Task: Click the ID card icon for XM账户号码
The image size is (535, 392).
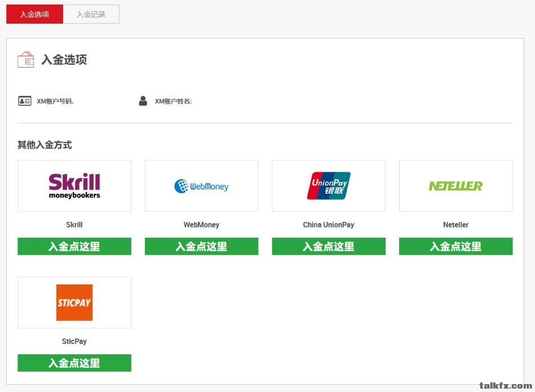Action: click(x=25, y=101)
